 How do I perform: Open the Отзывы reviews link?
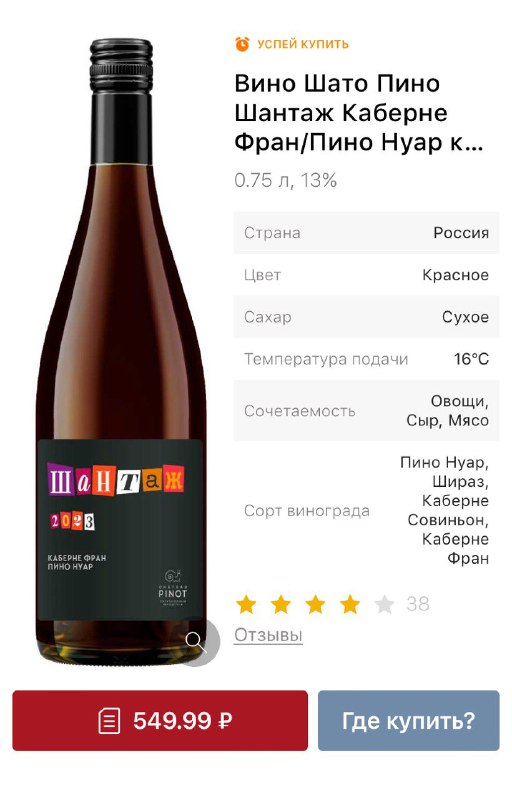(x=268, y=635)
